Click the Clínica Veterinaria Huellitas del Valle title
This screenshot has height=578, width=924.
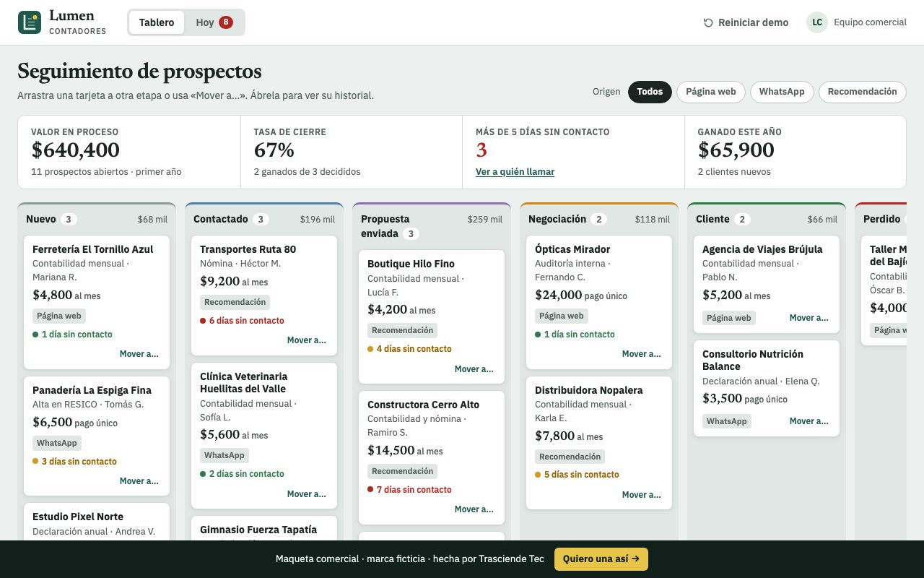[244, 382]
